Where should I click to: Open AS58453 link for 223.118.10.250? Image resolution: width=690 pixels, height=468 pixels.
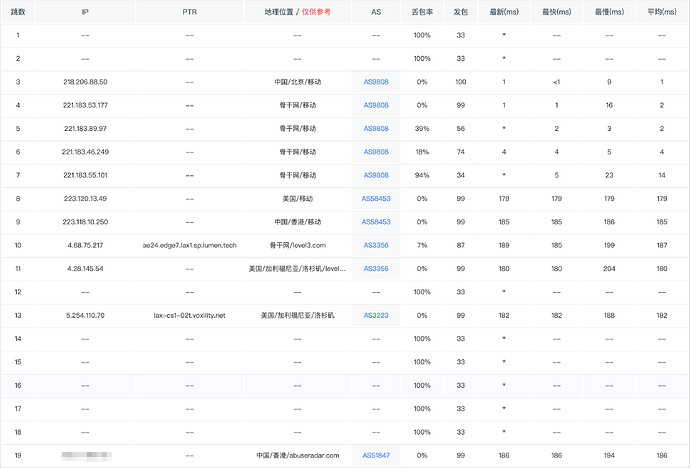(x=376, y=222)
